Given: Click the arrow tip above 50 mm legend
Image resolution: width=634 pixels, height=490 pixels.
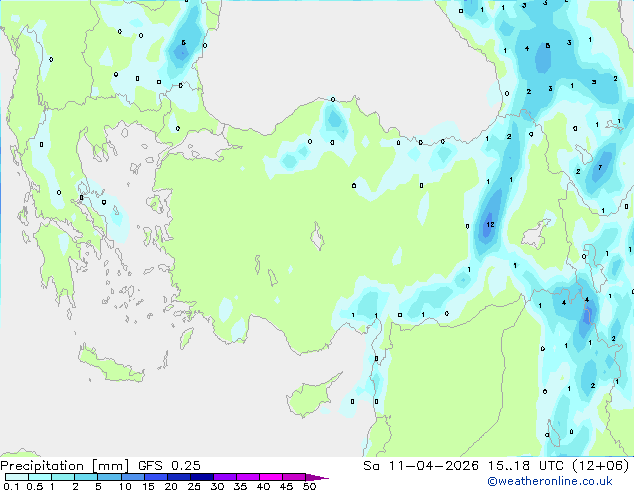Looking at the screenshot, I should (317, 477).
